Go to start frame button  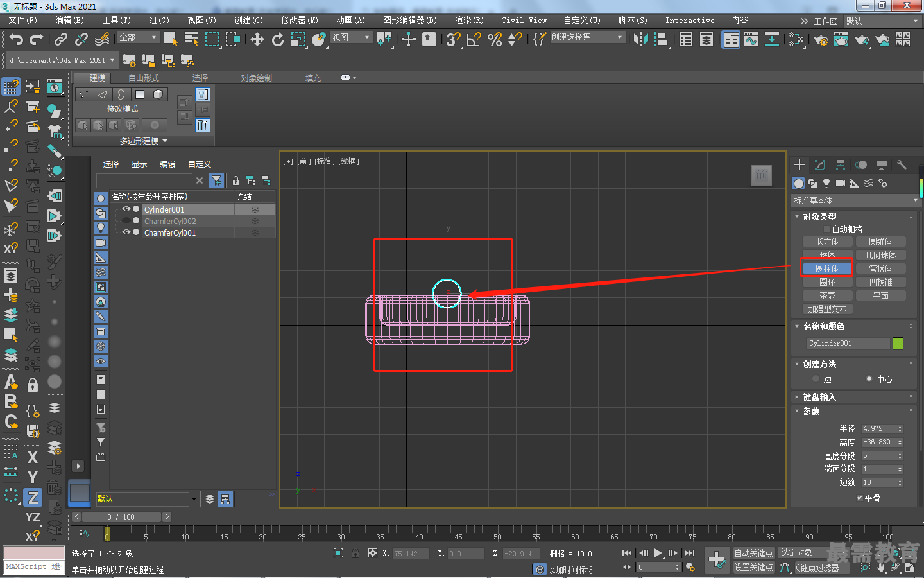click(x=627, y=553)
